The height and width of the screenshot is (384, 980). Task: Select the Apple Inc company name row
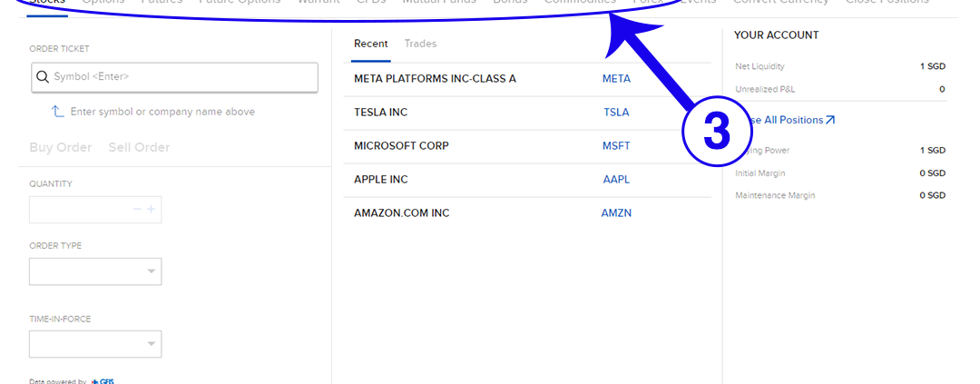381,180
